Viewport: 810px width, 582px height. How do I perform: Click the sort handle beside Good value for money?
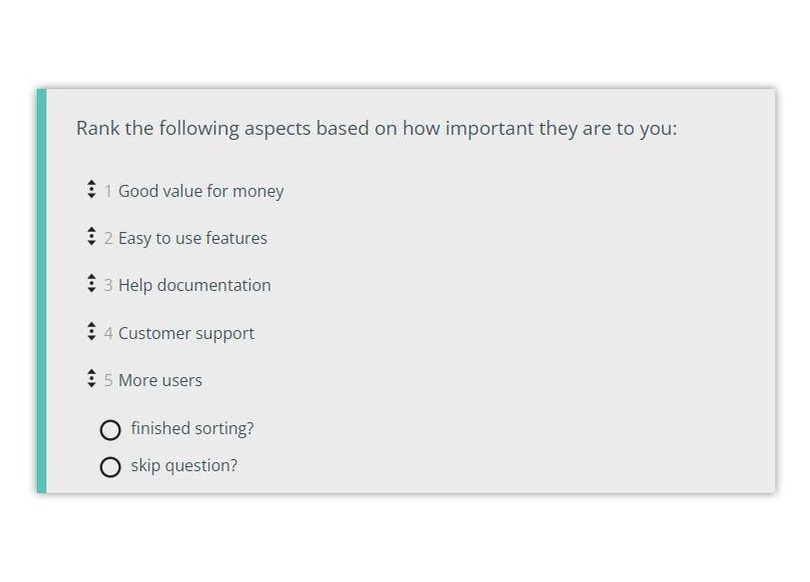coord(92,190)
